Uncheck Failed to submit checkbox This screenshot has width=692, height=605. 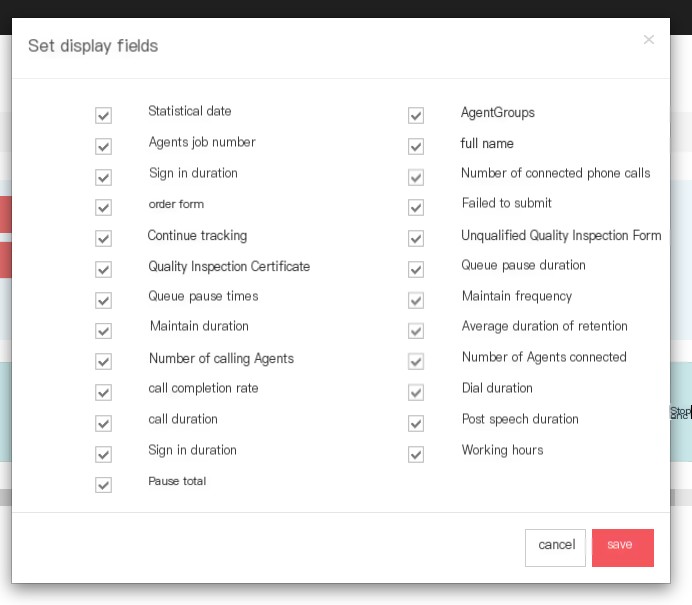416,207
